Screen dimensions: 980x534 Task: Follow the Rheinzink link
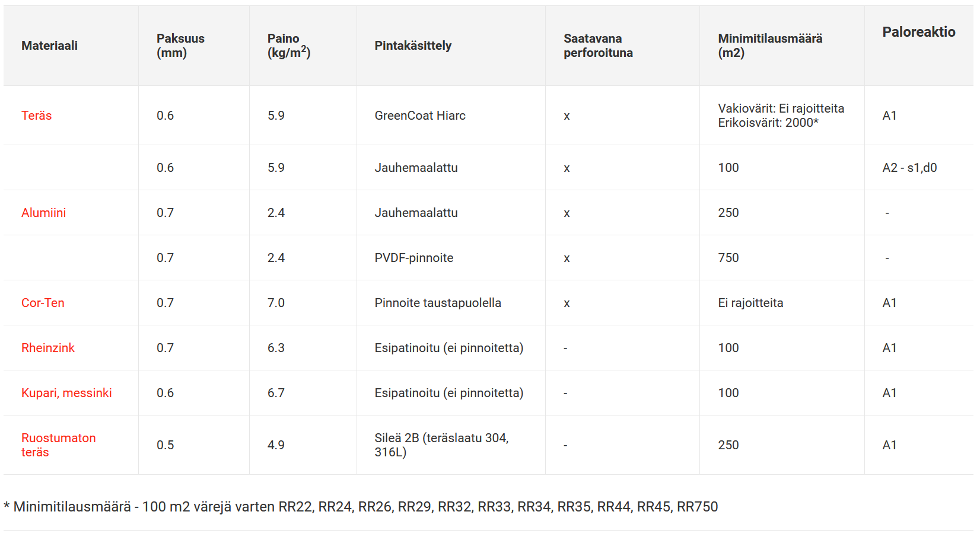(48, 348)
